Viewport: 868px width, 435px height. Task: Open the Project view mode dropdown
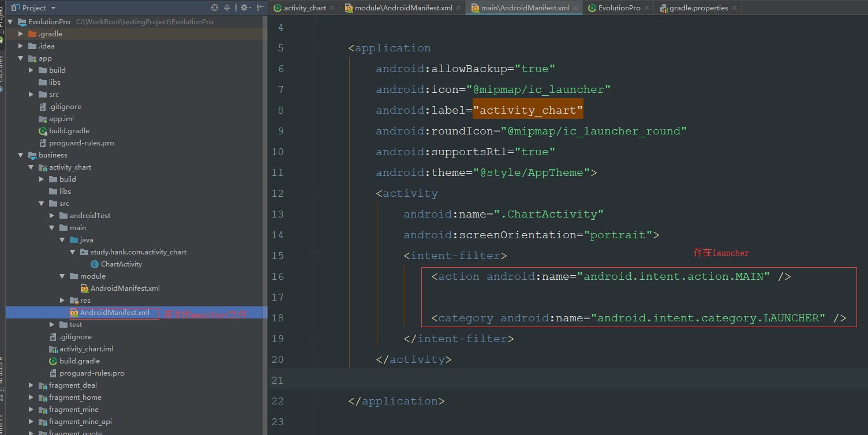point(53,7)
